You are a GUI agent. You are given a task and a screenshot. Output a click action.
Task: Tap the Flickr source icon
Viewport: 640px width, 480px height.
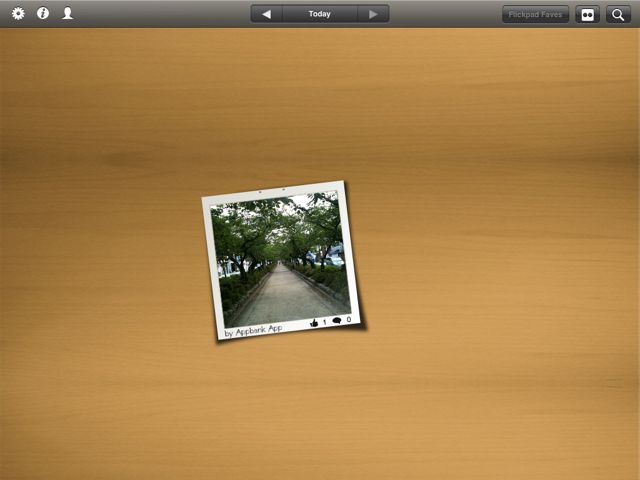pos(587,14)
